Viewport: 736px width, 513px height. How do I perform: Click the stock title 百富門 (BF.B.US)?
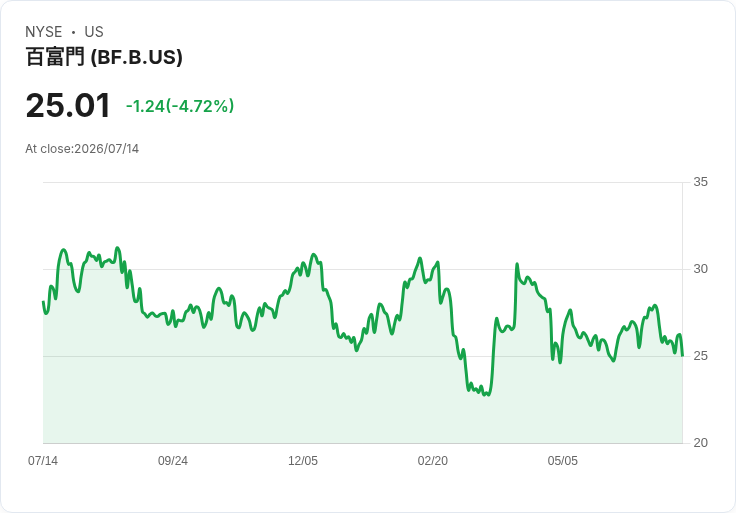coord(104,57)
